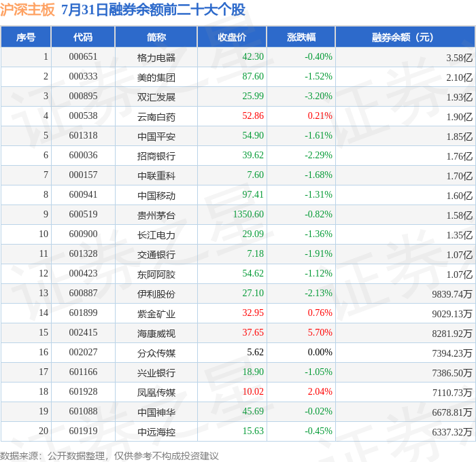Click the 3.58亿 balance cell
This screenshot has height=462, width=476.
tap(459, 58)
